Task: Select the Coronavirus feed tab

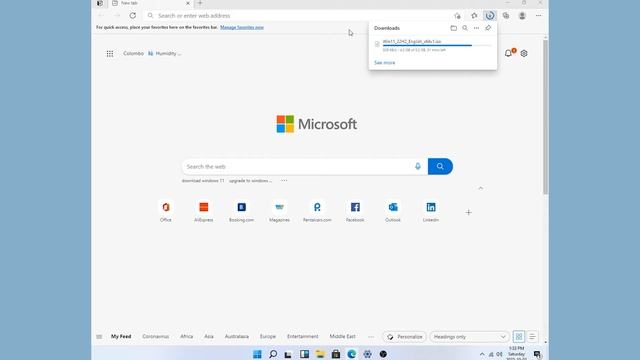Action: click(x=156, y=336)
